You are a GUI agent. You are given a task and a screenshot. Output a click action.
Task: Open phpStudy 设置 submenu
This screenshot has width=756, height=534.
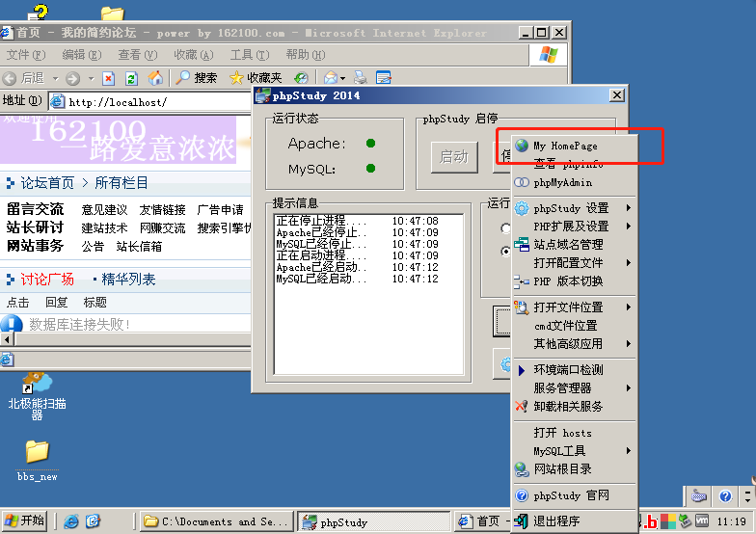(x=575, y=208)
